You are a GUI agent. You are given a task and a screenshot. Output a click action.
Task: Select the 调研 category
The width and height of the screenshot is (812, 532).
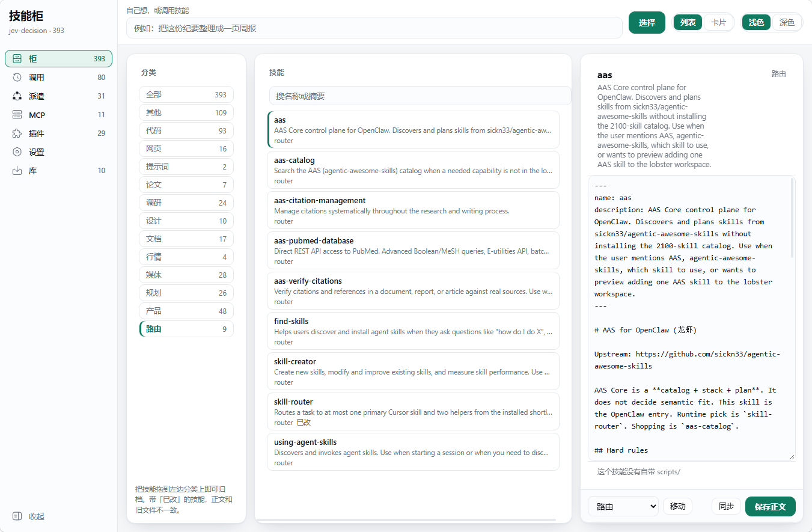click(186, 203)
